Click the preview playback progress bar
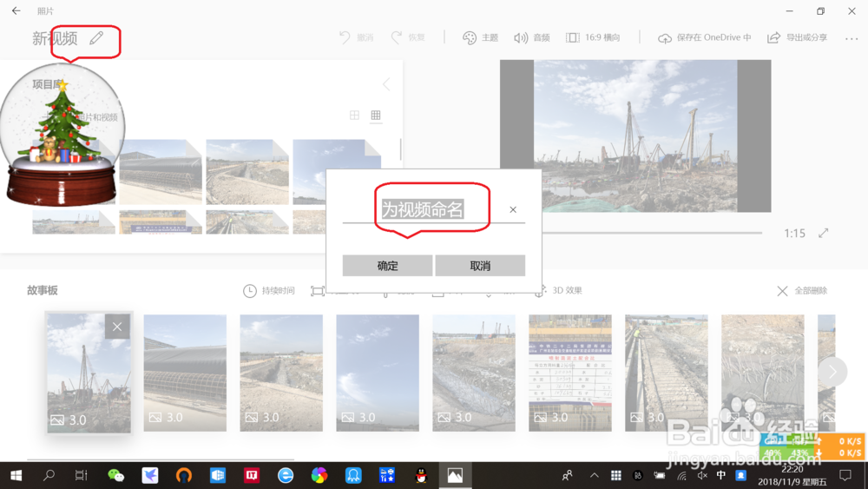This screenshot has width=868, height=489. 652,233
